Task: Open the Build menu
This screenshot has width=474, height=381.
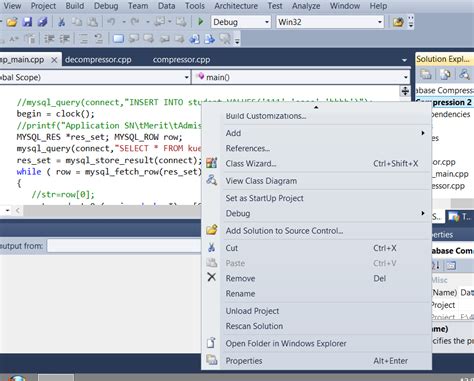Action: pos(75,6)
